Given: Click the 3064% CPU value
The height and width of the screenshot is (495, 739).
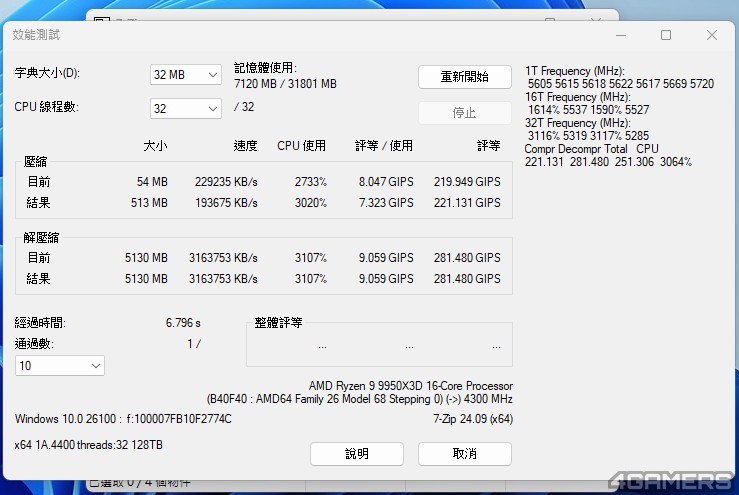Looking at the screenshot, I should click(x=676, y=162).
